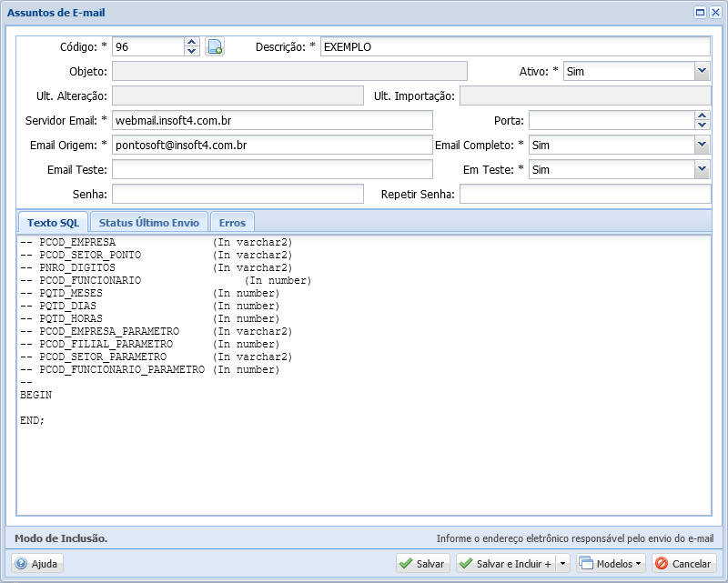Open the Em Teste dropdown

(x=702, y=169)
